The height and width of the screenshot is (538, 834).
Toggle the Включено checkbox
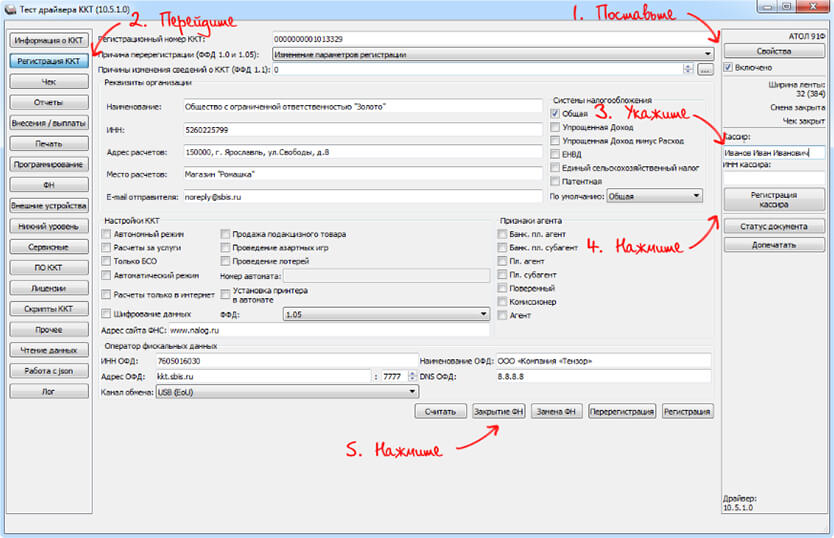coord(729,67)
